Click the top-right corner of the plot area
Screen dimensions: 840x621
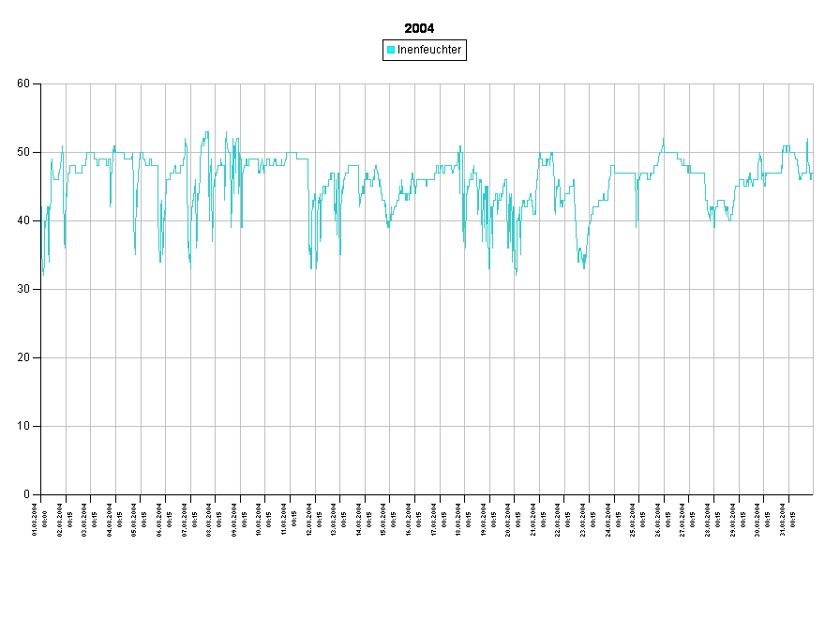(813, 83)
